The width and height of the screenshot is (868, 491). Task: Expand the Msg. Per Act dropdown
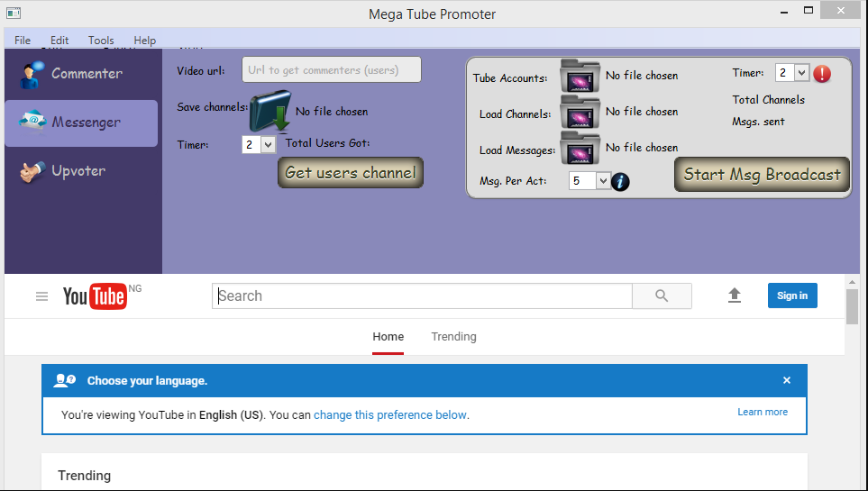click(603, 181)
